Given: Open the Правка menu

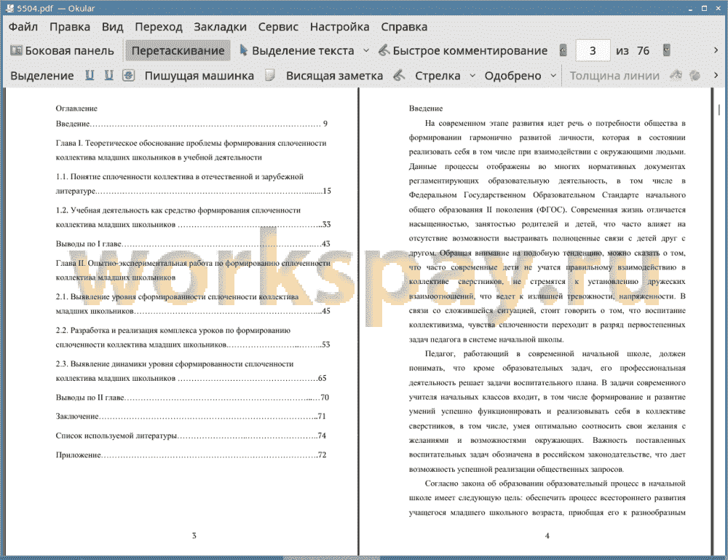Looking at the screenshot, I should coord(70,27).
